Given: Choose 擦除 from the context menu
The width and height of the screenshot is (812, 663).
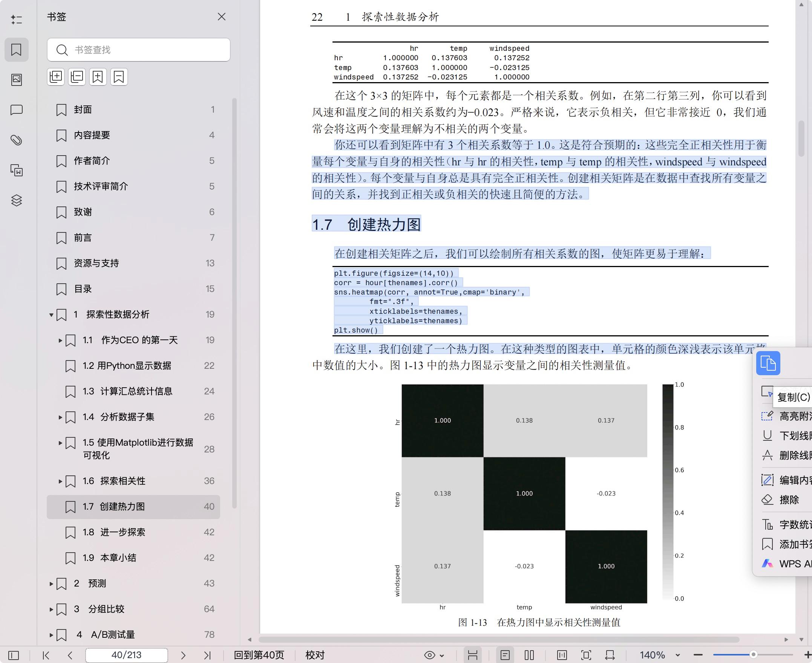Looking at the screenshot, I should 786,500.
